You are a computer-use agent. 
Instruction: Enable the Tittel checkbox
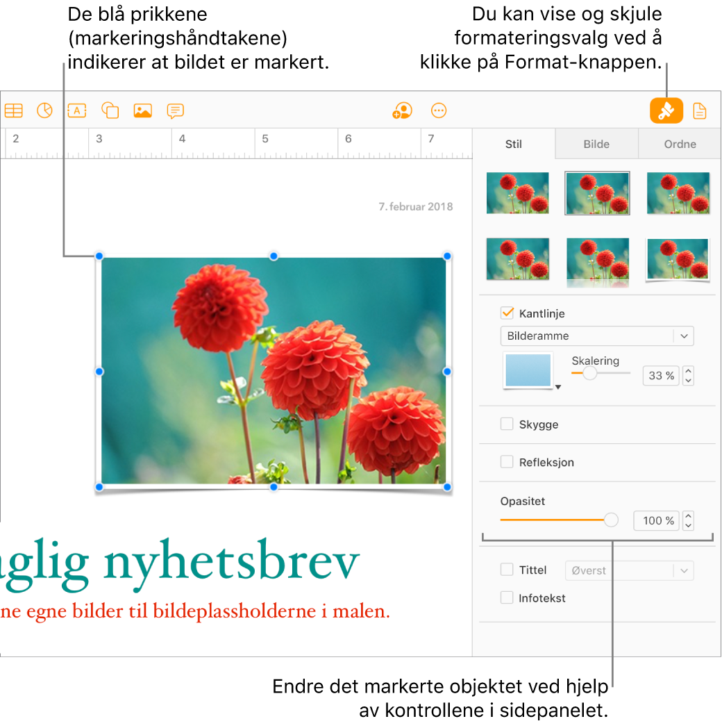click(x=507, y=570)
